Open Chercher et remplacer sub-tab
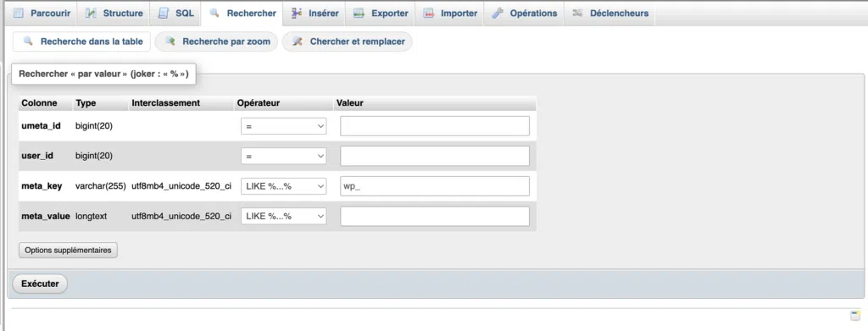The height and width of the screenshot is (331, 868). coord(347,41)
